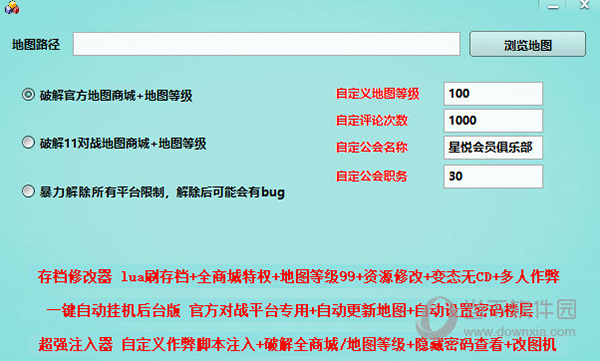Click the 自定公会名称 red label
The height and width of the screenshot is (361, 600).
[372, 147]
